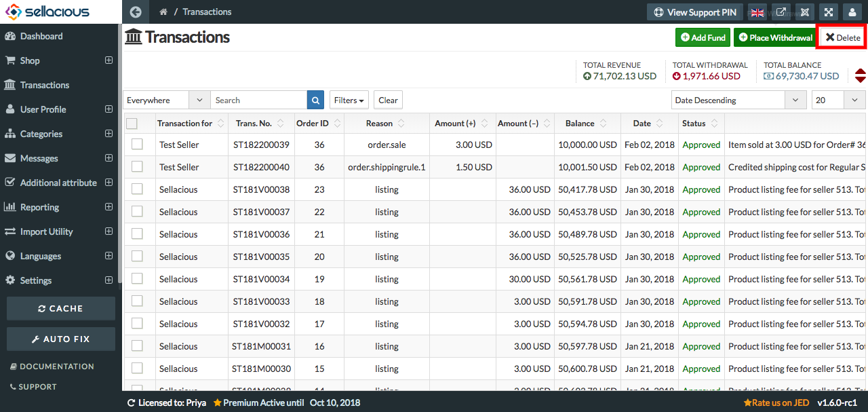Check row for transaction ST181V00033
Viewport: 868px width, 412px height.
pyautogui.click(x=137, y=301)
